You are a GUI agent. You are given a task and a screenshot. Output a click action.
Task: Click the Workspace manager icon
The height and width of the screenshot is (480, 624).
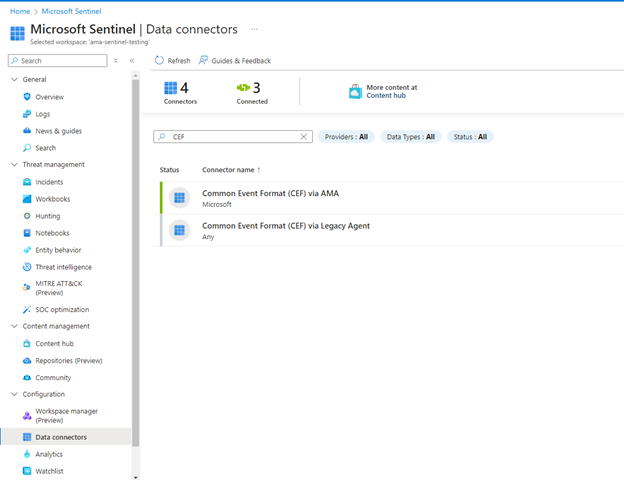click(27, 416)
